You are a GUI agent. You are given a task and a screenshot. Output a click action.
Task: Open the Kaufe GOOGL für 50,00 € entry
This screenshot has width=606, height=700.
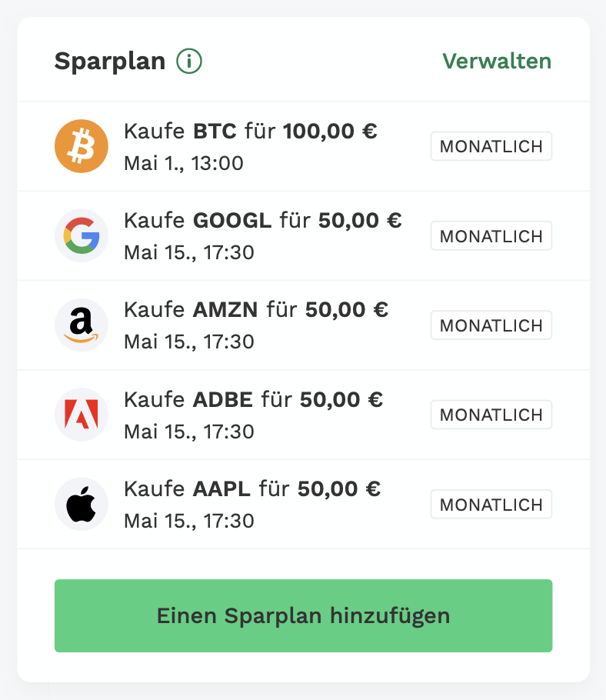click(262, 222)
